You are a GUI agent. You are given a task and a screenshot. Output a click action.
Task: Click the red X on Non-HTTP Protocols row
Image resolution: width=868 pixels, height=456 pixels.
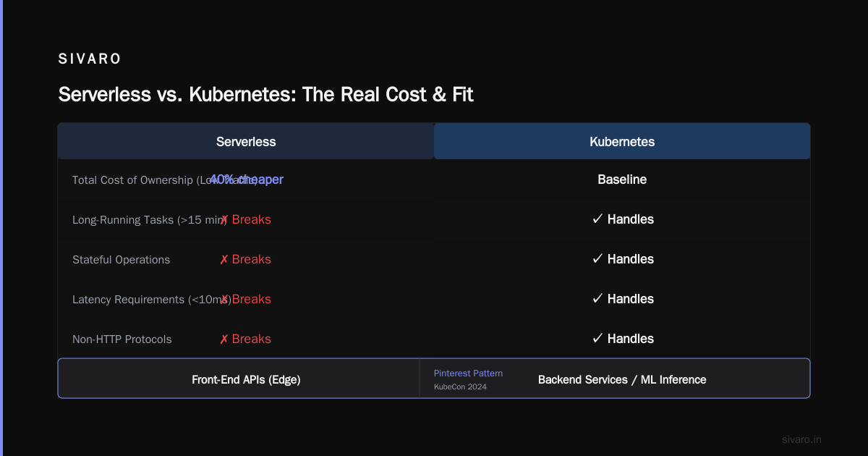point(224,339)
